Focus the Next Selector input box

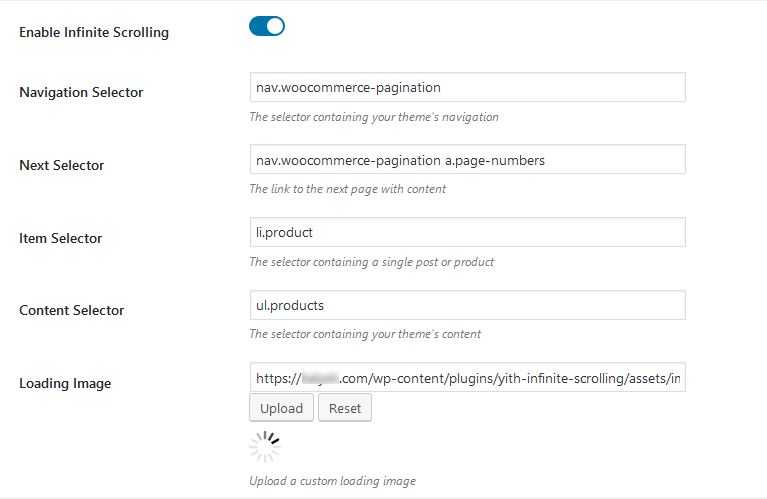click(468, 159)
